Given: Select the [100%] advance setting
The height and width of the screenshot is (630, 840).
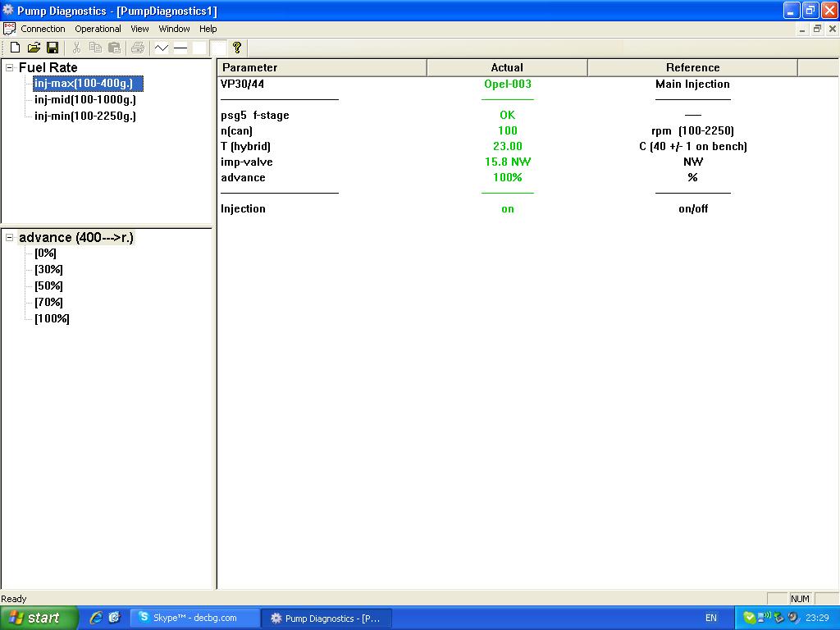Looking at the screenshot, I should click(52, 319).
